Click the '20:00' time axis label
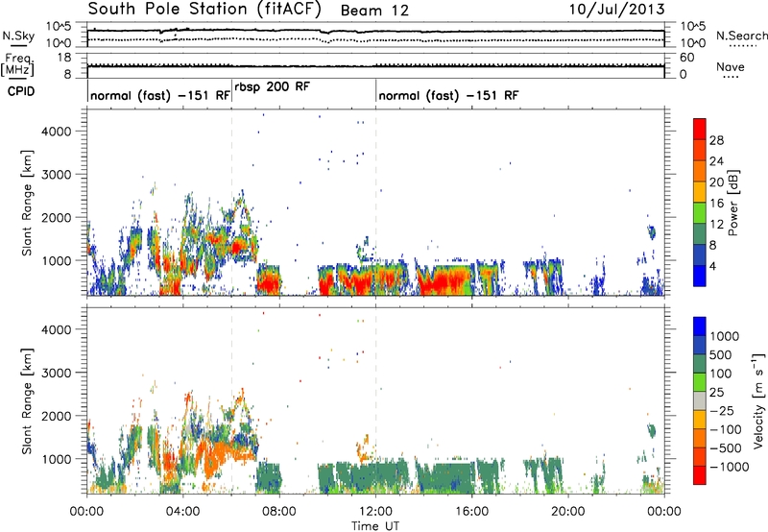 point(567,512)
